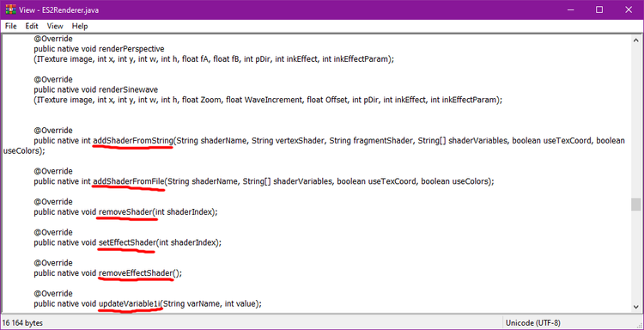
Task: Click the scrollbar up arrow
Action: point(635,40)
